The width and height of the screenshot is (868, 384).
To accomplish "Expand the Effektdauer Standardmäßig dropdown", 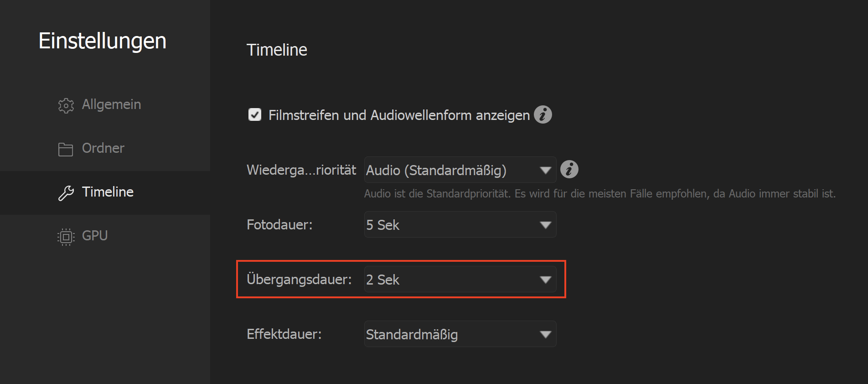I will tap(460, 334).
